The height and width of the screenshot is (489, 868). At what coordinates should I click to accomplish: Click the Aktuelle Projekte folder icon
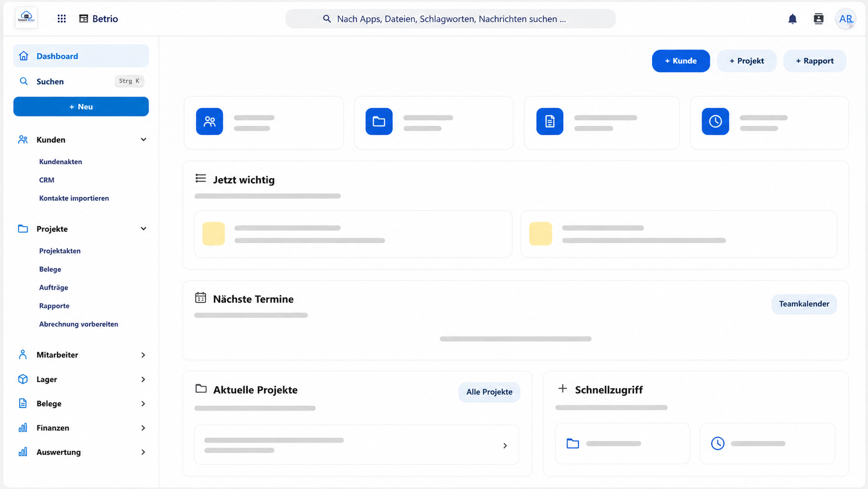pos(201,389)
